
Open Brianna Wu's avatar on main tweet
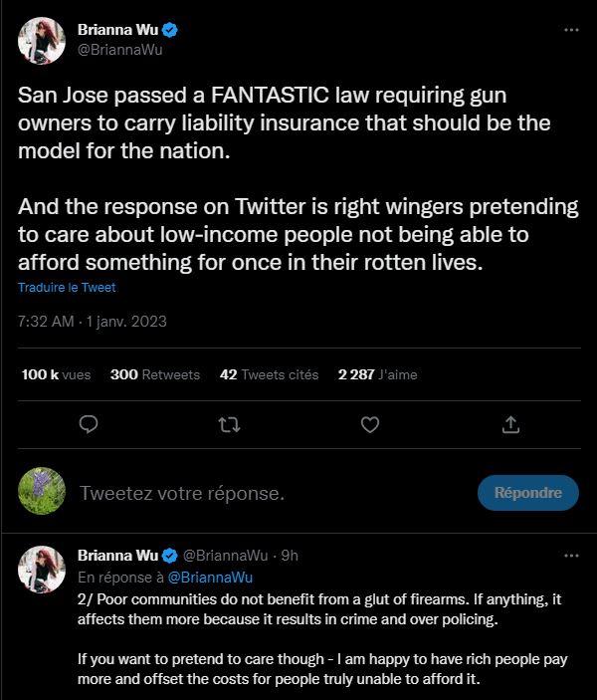(42, 39)
